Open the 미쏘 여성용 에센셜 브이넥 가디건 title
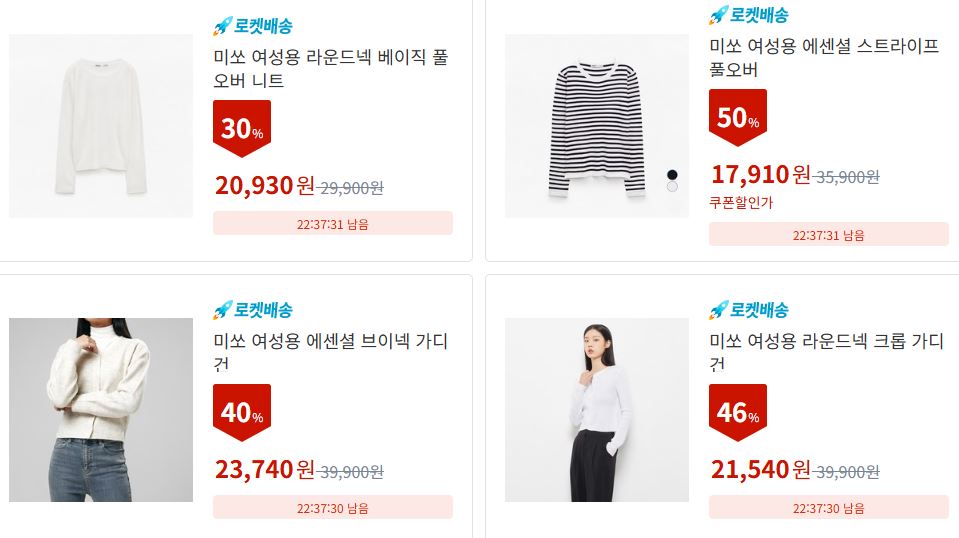 331,352
